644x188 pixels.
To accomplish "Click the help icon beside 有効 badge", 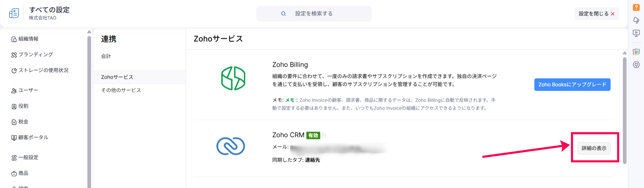I will click(x=323, y=135).
